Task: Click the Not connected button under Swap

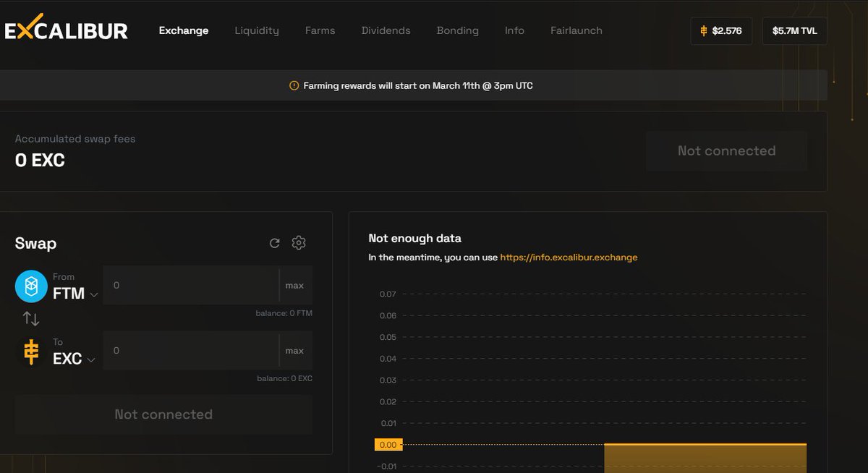Action: pyautogui.click(x=163, y=414)
